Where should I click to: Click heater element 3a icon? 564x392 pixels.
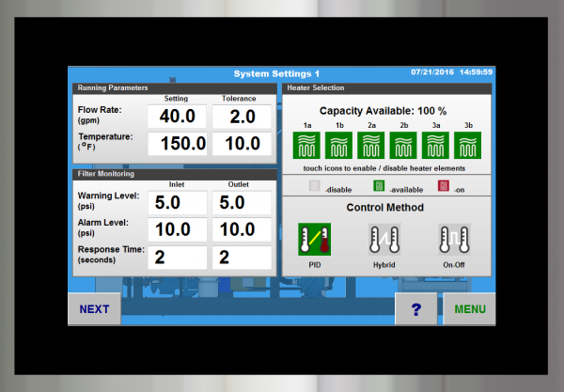(x=435, y=146)
